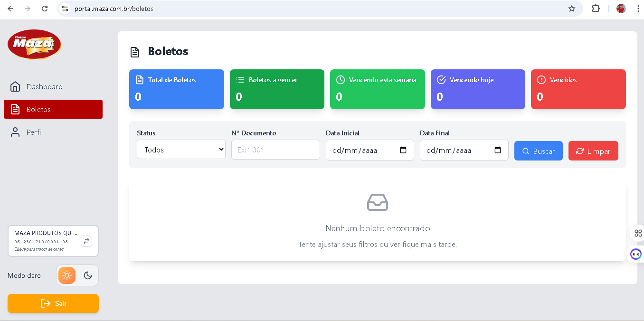
Task: Click the red Vencidos summary card
Action: point(578,89)
